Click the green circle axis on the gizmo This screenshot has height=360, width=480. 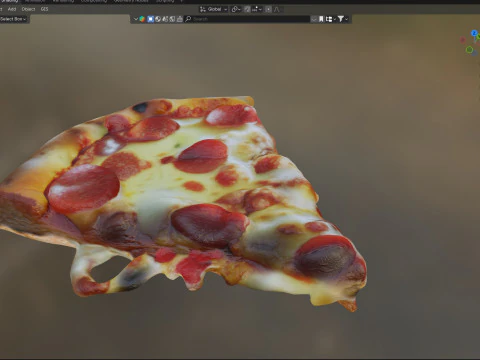pos(469,50)
